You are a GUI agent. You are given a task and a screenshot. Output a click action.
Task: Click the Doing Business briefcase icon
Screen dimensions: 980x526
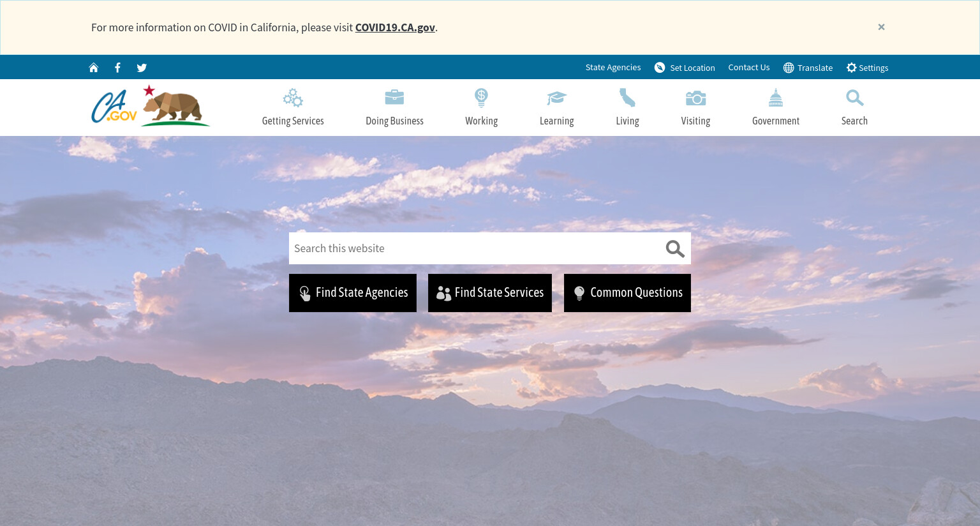point(394,97)
